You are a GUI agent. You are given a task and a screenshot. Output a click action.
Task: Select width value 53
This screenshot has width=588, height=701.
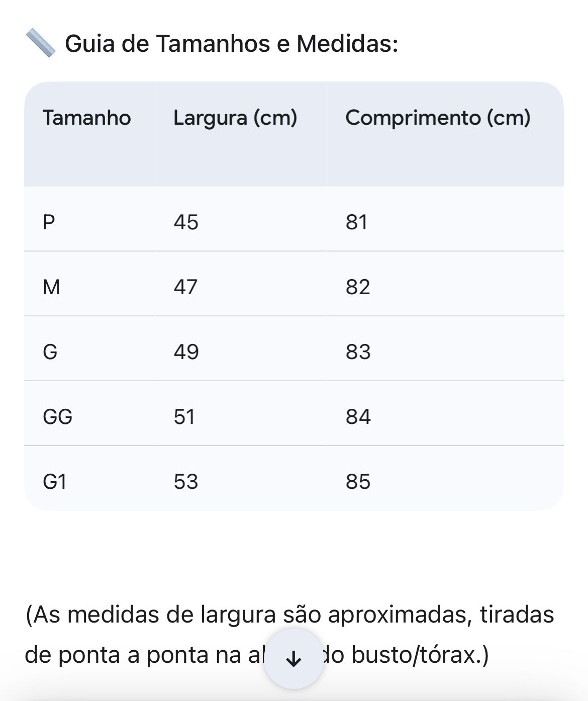[186, 481]
